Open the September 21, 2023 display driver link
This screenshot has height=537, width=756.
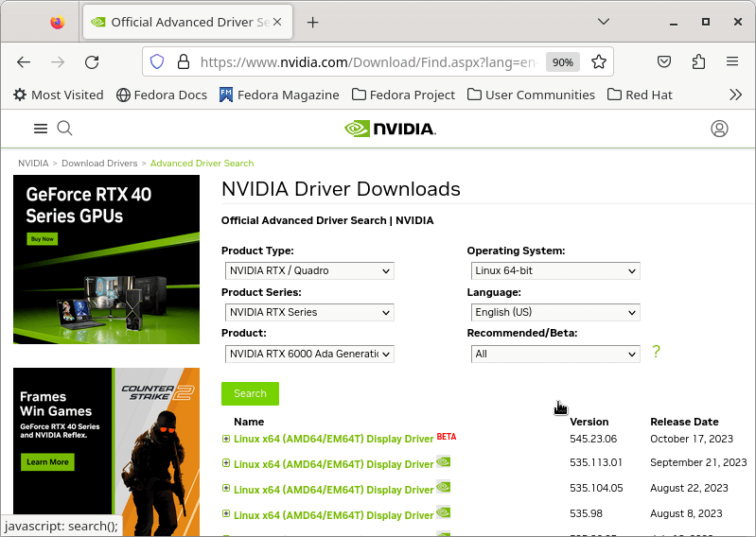click(334, 464)
